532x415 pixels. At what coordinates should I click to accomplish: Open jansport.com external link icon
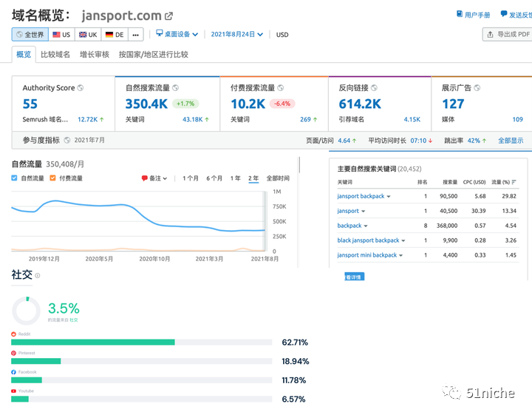coord(168,16)
